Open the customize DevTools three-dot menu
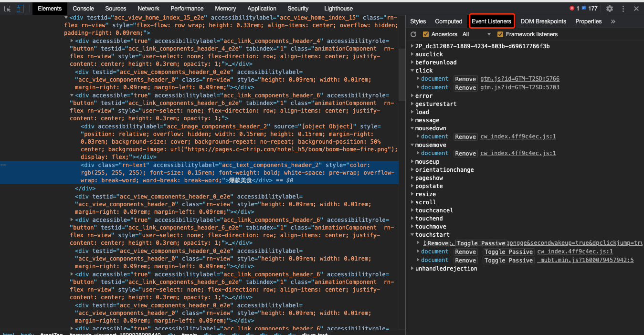Screen dimensions: 644x335 pos(622,8)
